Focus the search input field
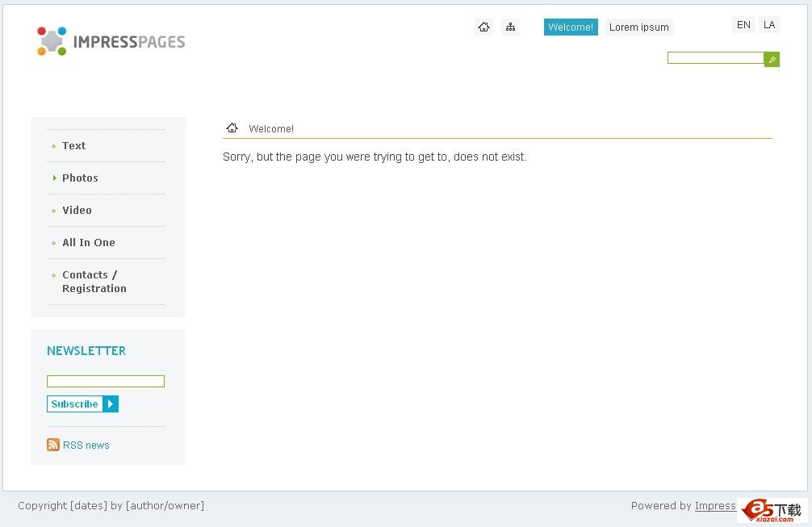The width and height of the screenshot is (812, 527). [715, 58]
